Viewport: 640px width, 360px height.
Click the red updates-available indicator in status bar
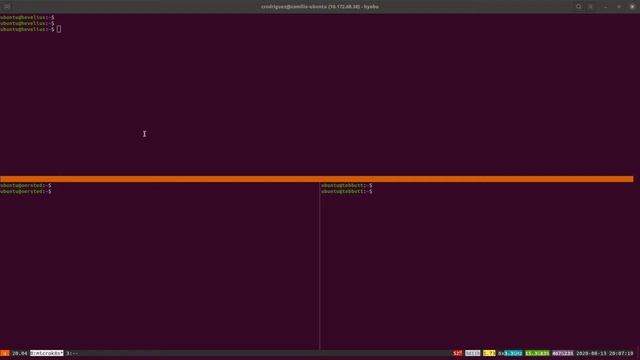click(x=458, y=353)
